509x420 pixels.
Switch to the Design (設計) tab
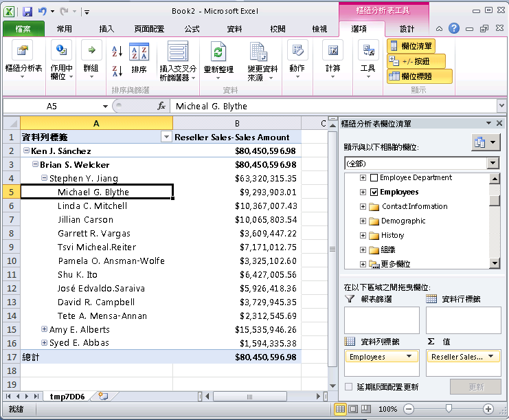(x=407, y=29)
